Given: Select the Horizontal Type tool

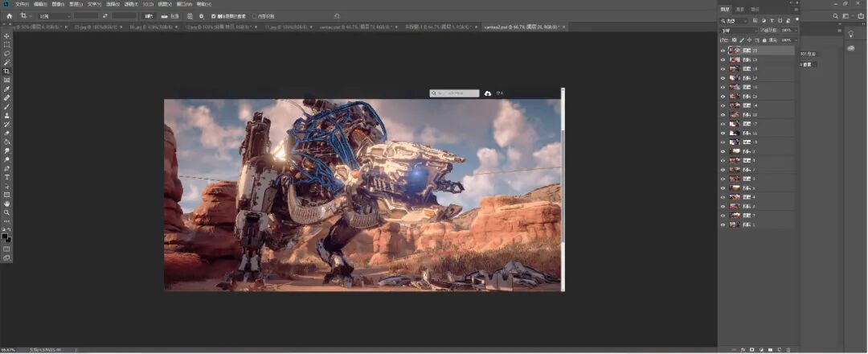Looking at the screenshot, I should pyautogui.click(x=7, y=177).
